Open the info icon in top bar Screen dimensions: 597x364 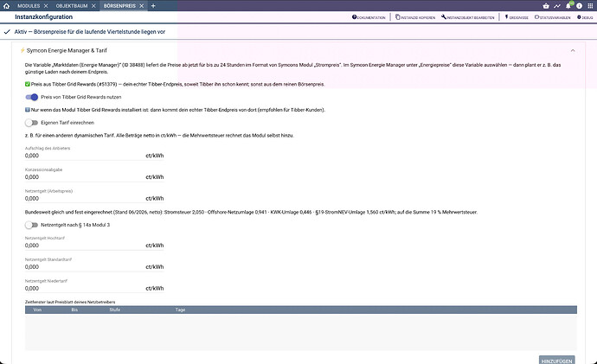coord(579,6)
